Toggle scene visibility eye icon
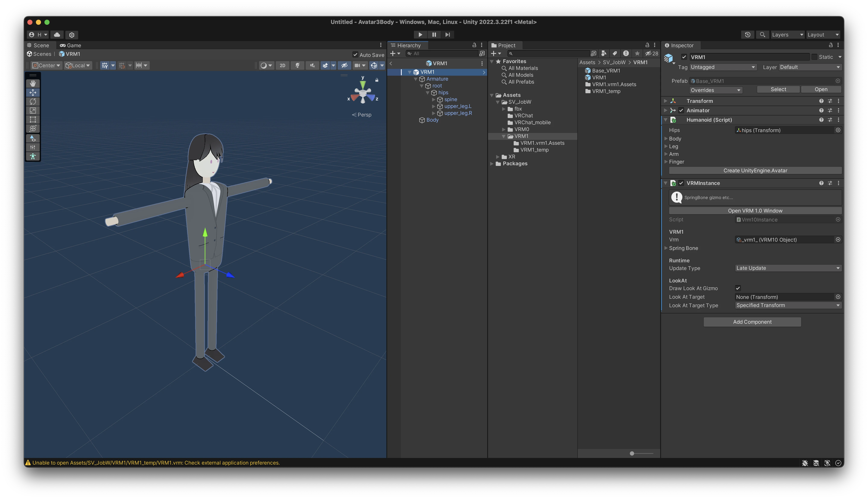 pos(344,65)
